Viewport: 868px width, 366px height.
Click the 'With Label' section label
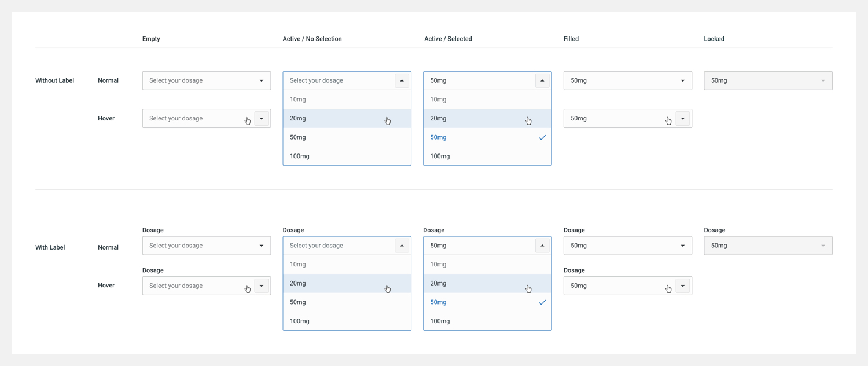[x=50, y=247]
